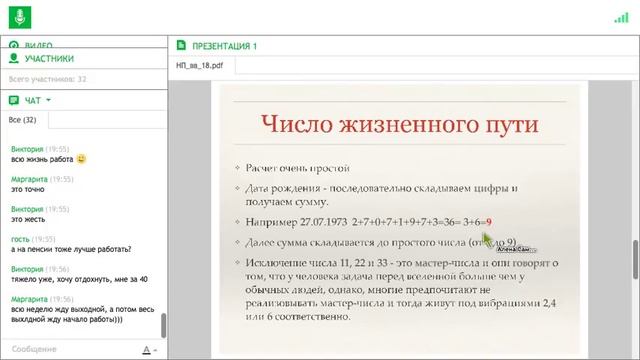Check the signal strength bars icon
This screenshot has height=360, width=640.
point(622,18)
